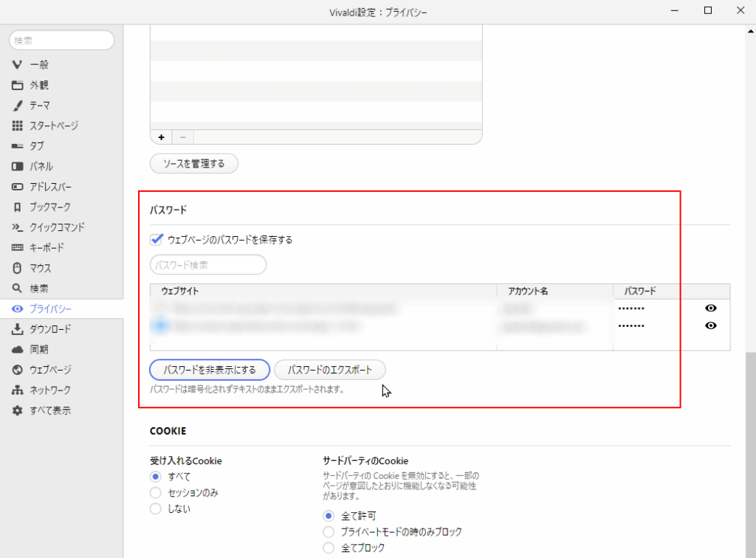Image resolution: width=756 pixels, height=558 pixels.
Task: Click パスワードのエクスポート button
Action: coord(330,370)
